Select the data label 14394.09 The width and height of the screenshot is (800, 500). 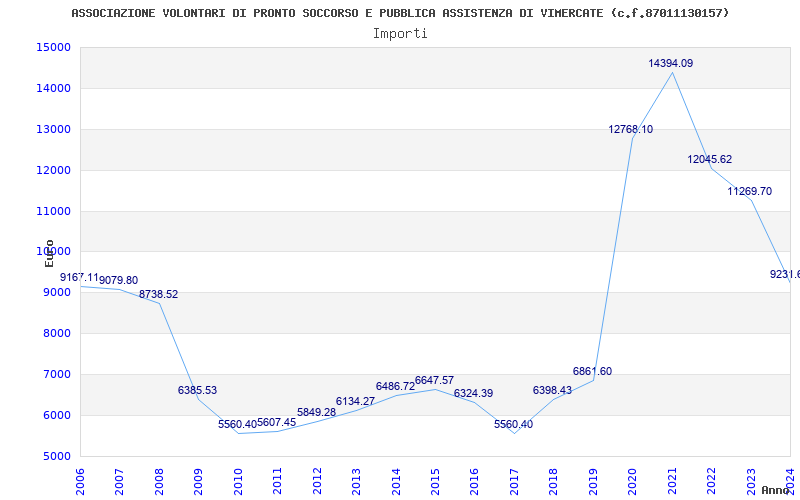671,63
